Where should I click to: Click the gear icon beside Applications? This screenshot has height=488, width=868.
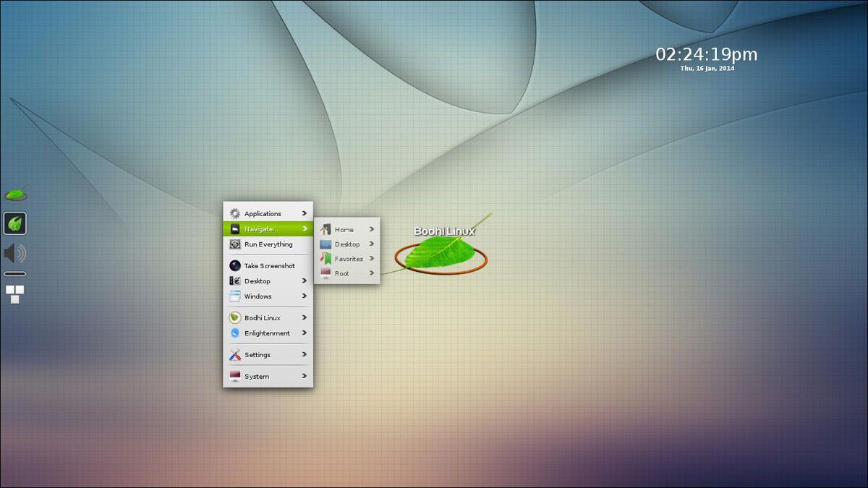(x=235, y=213)
